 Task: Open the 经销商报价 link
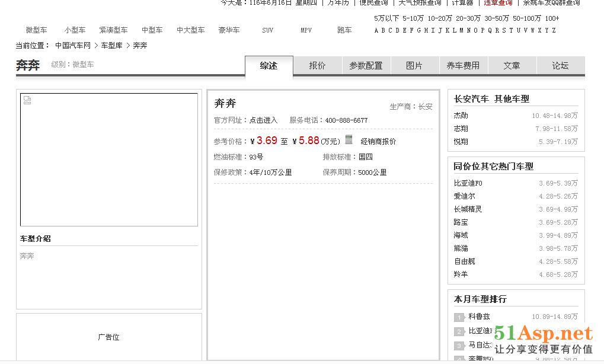click(378, 141)
